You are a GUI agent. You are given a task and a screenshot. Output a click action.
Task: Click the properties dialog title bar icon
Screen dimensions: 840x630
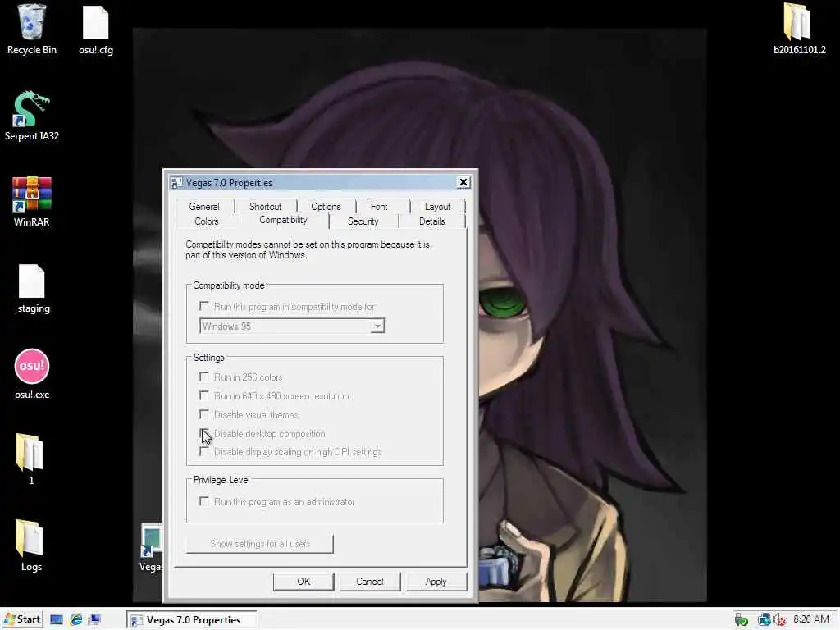point(176,183)
